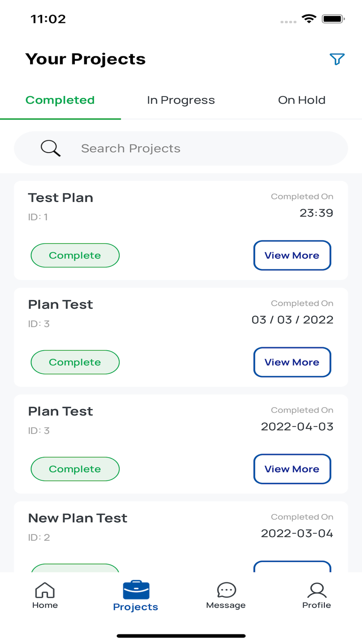Tap Complete badge on Test Plan card
The image size is (362, 644).
tap(75, 255)
